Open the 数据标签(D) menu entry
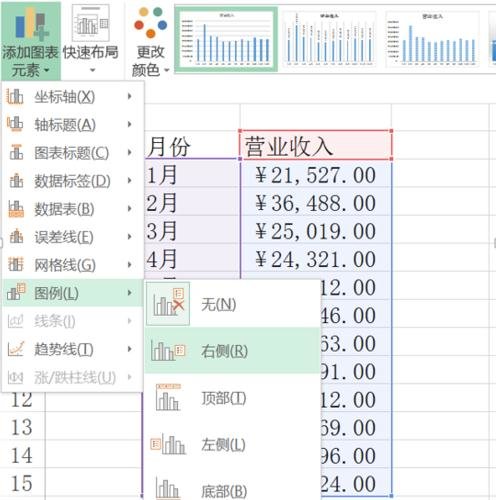 pos(73,181)
